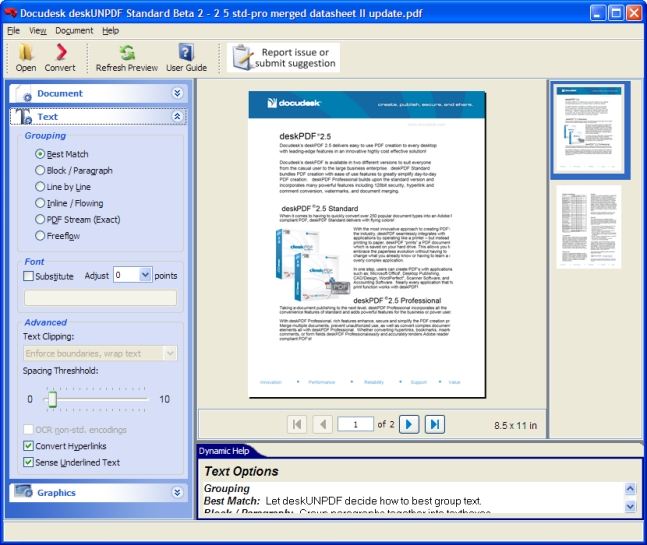Screen dimensions: 647x545
Task: Click the 'of 2' page count text
Action: click(386, 424)
